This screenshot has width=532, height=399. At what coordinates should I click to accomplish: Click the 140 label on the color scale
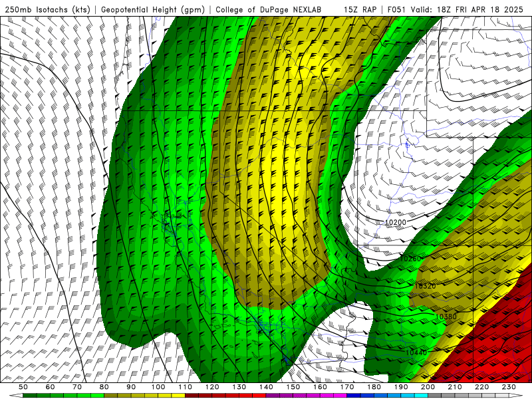(266, 387)
